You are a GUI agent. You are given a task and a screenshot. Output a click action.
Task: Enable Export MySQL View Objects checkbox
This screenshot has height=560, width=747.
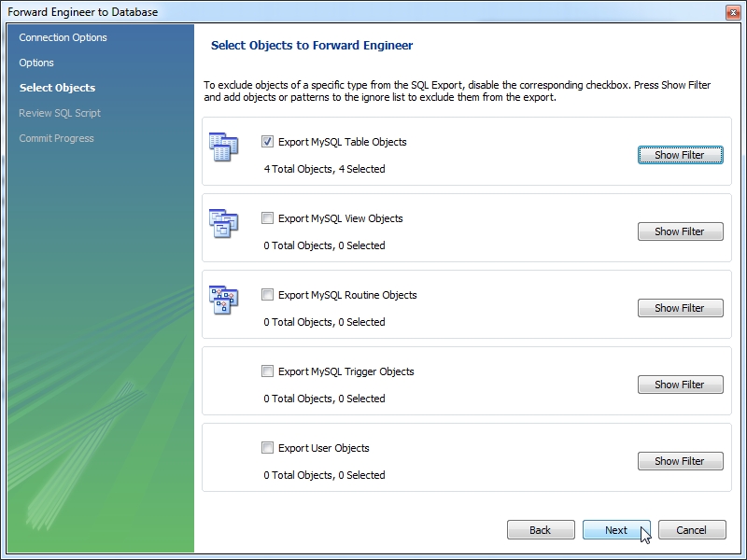[267, 218]
